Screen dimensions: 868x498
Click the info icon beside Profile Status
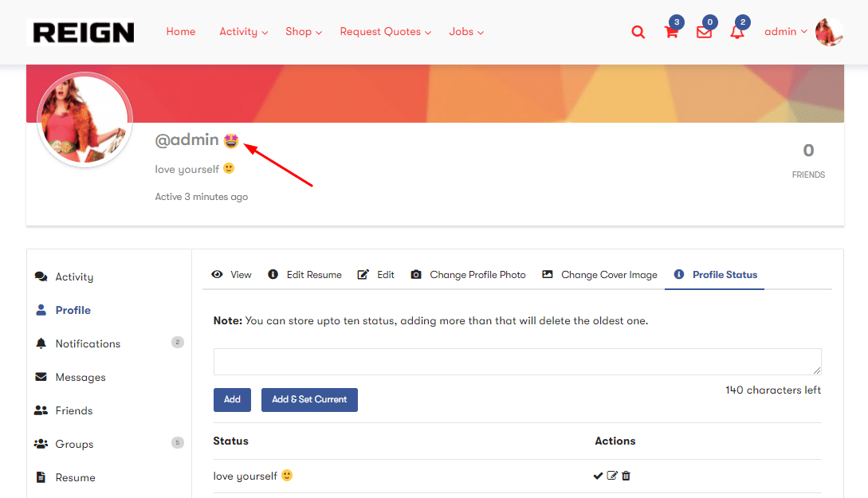click(678, 274)
